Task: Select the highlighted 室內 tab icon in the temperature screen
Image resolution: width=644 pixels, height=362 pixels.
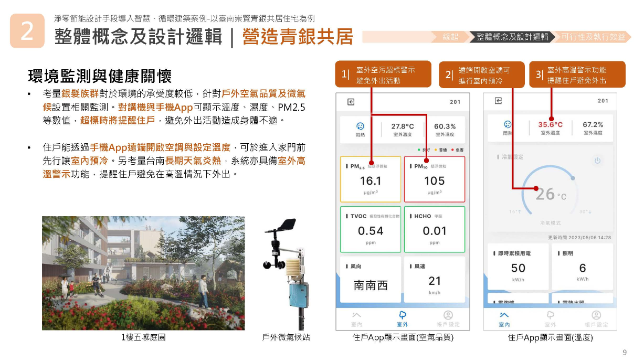Action: pyautogui.click(x=504, y=315)
